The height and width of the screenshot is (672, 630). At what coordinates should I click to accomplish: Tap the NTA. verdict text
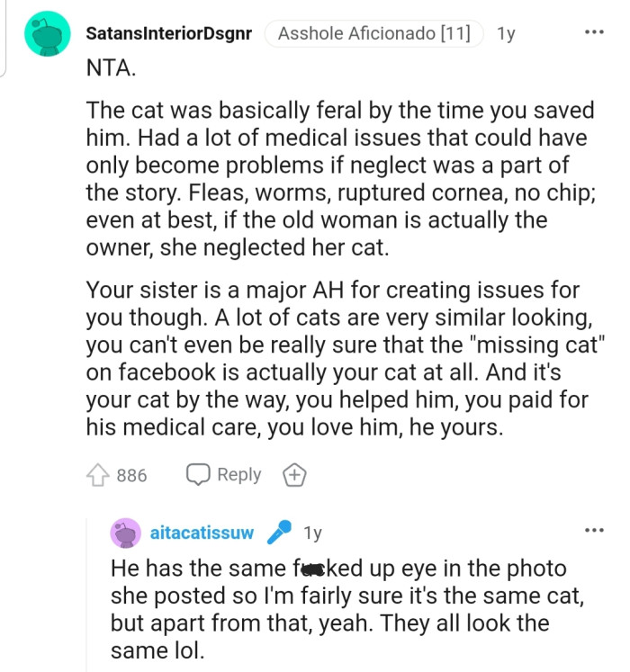pos(110,68)
